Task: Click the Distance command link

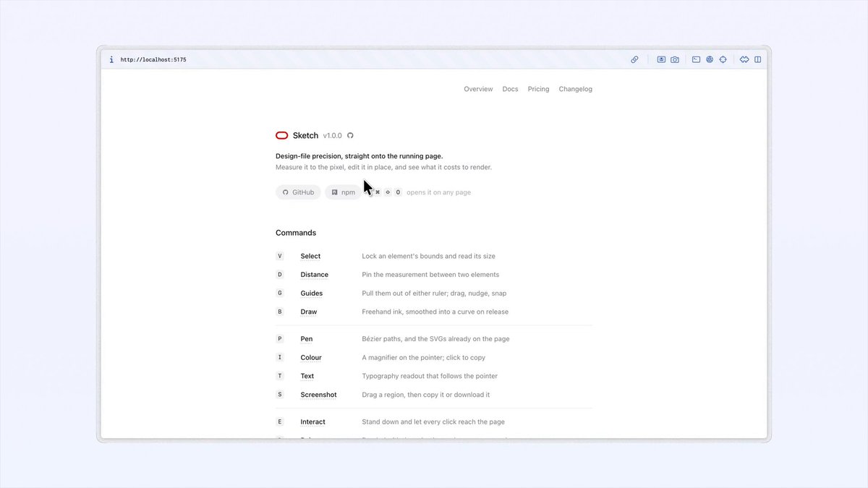Action: click(x=315, y=275)
